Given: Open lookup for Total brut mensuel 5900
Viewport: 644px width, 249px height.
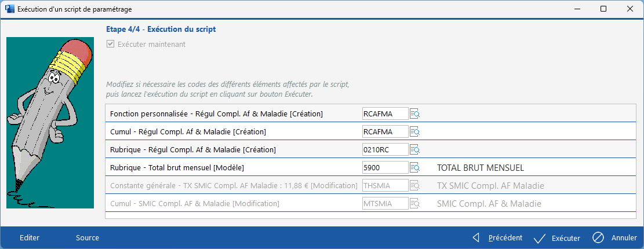Looking at the screenshot, I should 415,168.
